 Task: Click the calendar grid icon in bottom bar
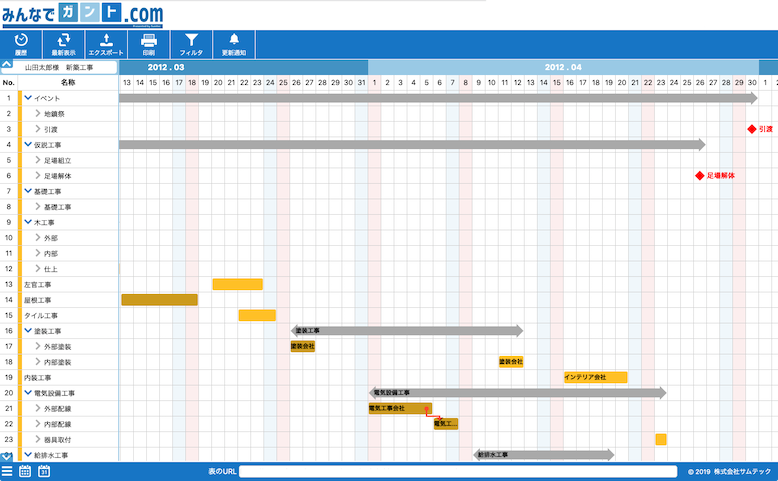(25, 471)
